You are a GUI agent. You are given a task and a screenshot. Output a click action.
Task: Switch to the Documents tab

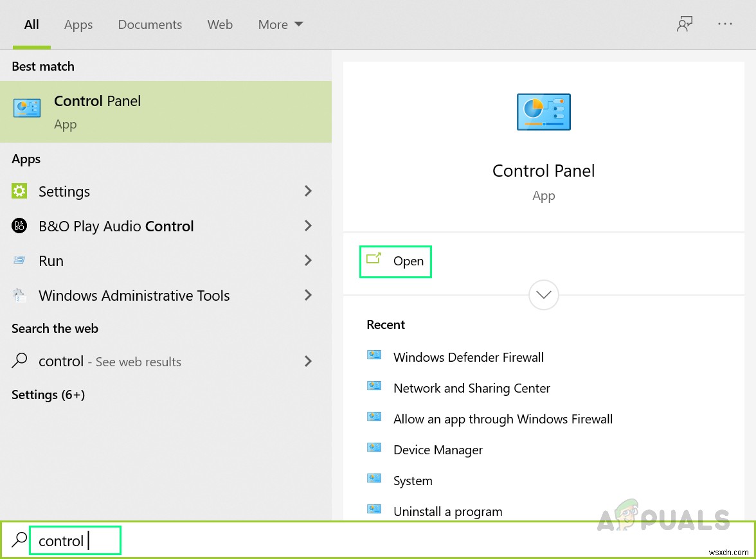[150, 24]
